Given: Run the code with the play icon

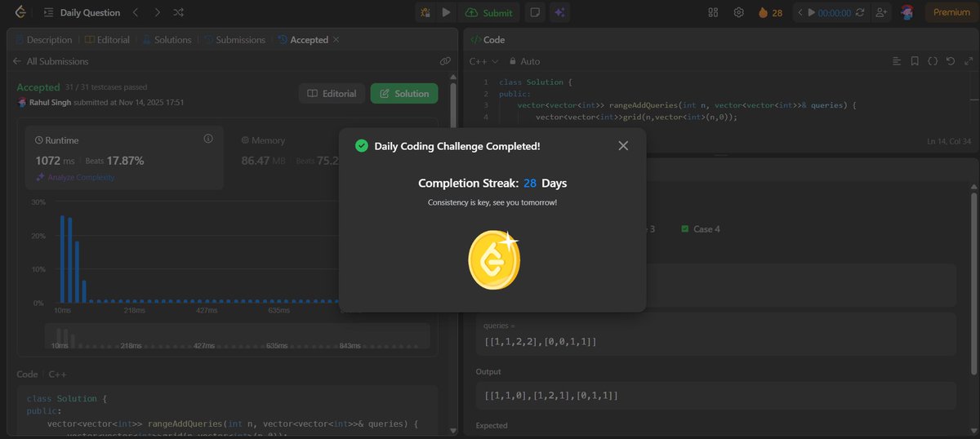Looking at the screenshot, I should pos(446,12).
